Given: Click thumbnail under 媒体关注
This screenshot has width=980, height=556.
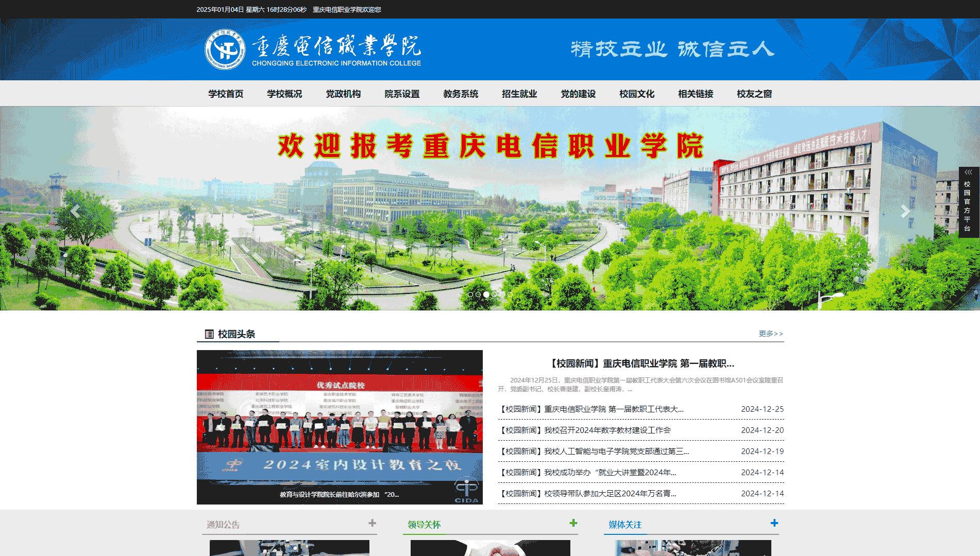Looking at the screenshot, I should click(x=691, y=548).
